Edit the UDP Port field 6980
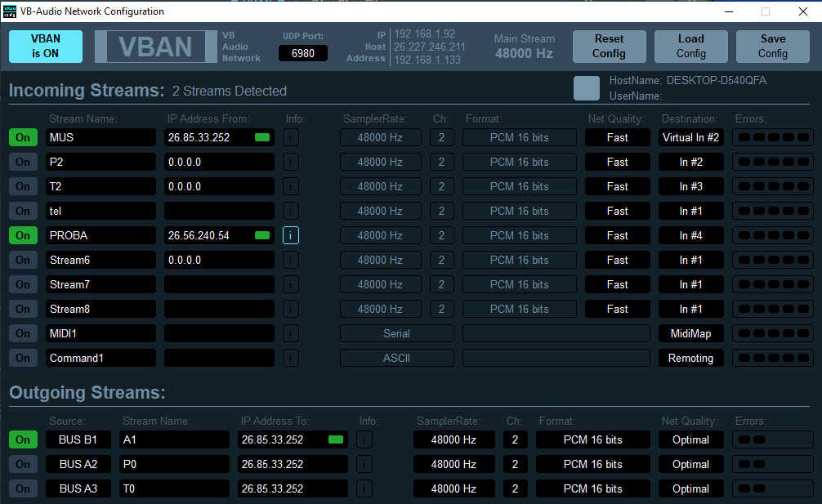822x504 pixels. click(303, 53)
